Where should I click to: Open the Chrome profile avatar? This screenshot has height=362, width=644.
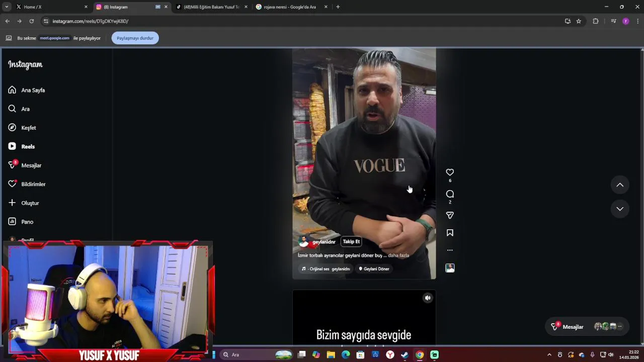(626, 21)
